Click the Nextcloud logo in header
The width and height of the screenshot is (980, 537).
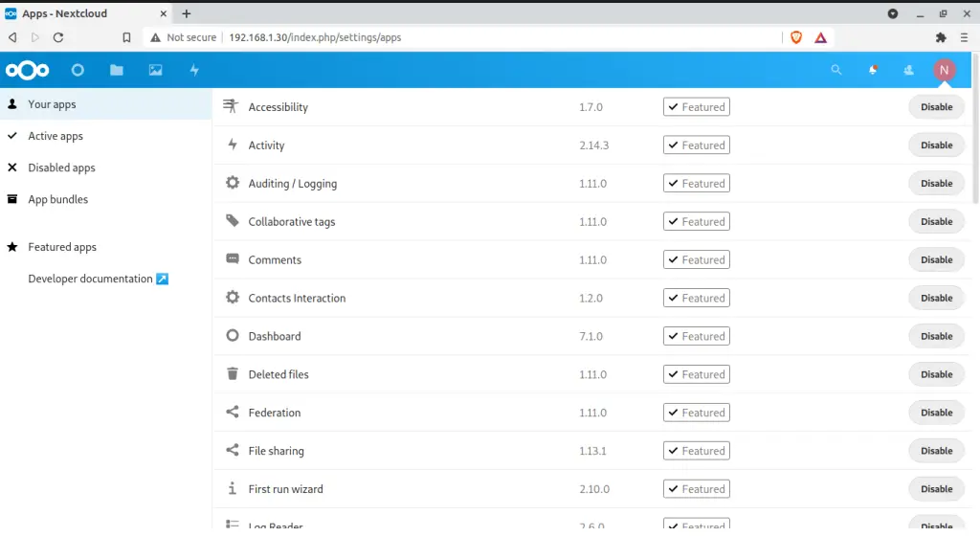click(x=27, y=70)
